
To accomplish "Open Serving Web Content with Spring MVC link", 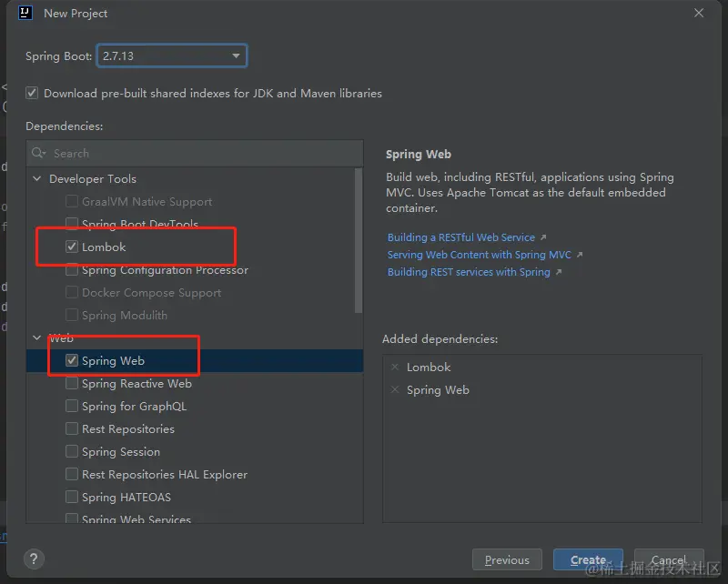I will [x=480, y=255].
